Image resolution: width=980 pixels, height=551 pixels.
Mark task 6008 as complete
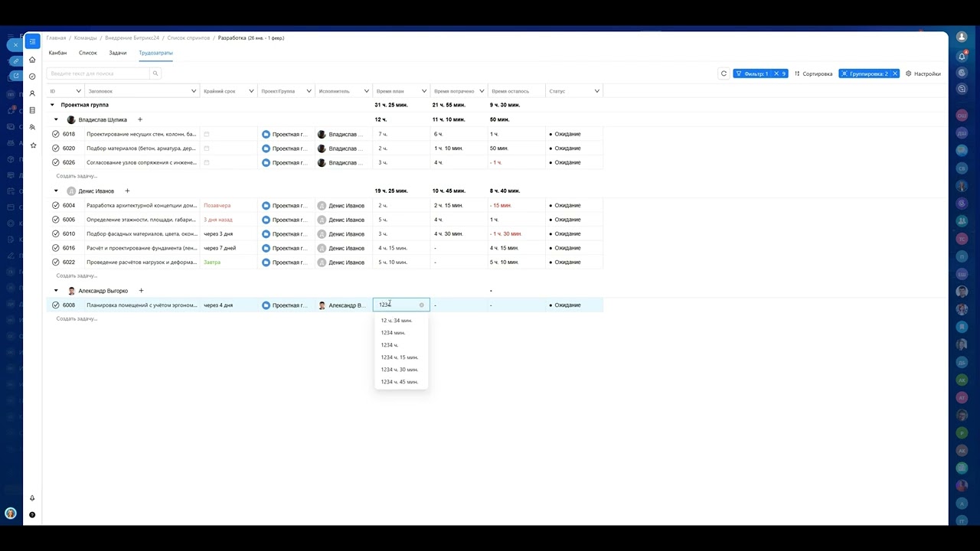pos(56,305)
